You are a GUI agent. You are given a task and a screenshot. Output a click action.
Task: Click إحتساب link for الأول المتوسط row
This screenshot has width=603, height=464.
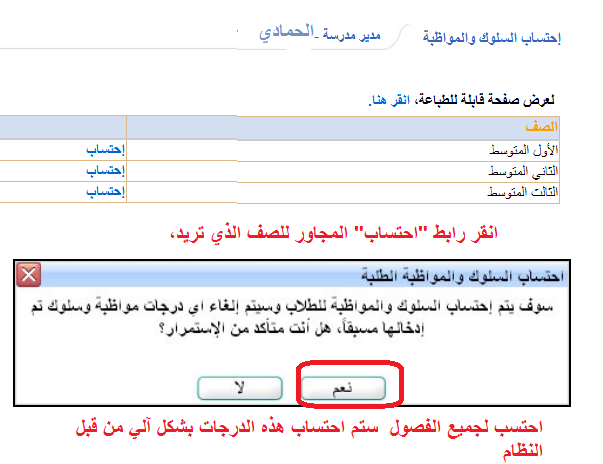coord(105,149)
